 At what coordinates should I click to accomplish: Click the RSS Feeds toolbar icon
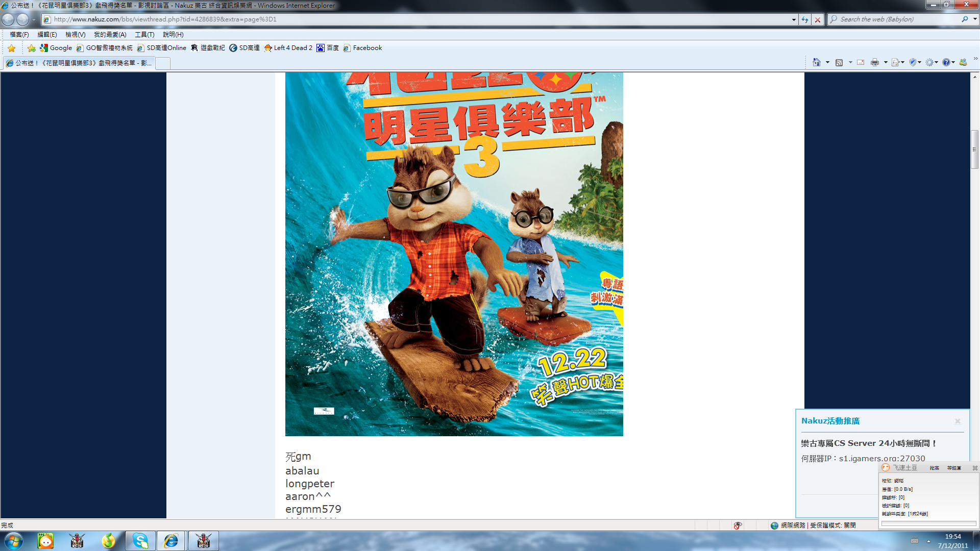coord(839,62)
